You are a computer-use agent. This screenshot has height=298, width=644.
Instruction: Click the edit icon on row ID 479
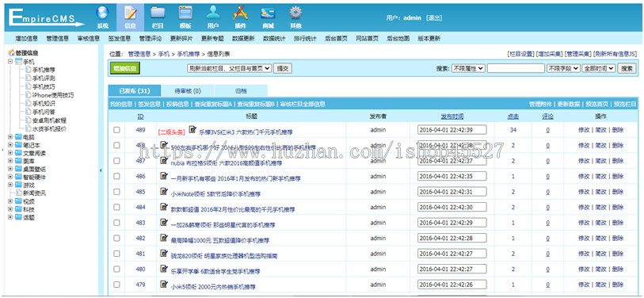164,285
